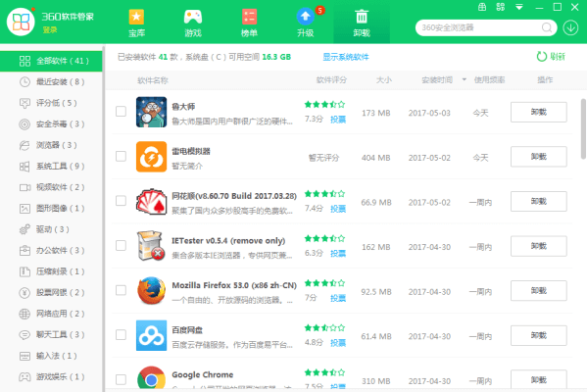Uninstall IETester with its 卸载 button
This screenshot has width=587, height=392.
(x=539, y=246)
